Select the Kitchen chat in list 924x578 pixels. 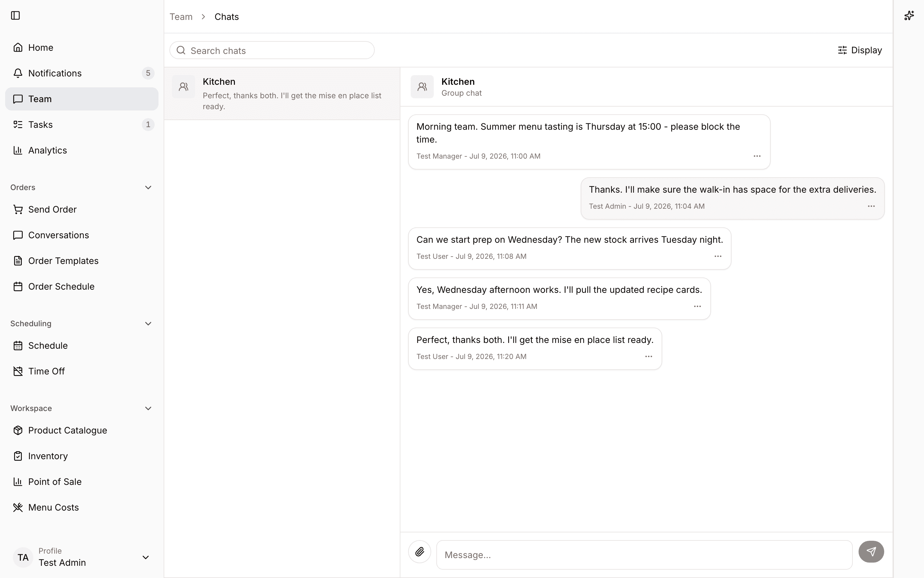coord(282,94)
